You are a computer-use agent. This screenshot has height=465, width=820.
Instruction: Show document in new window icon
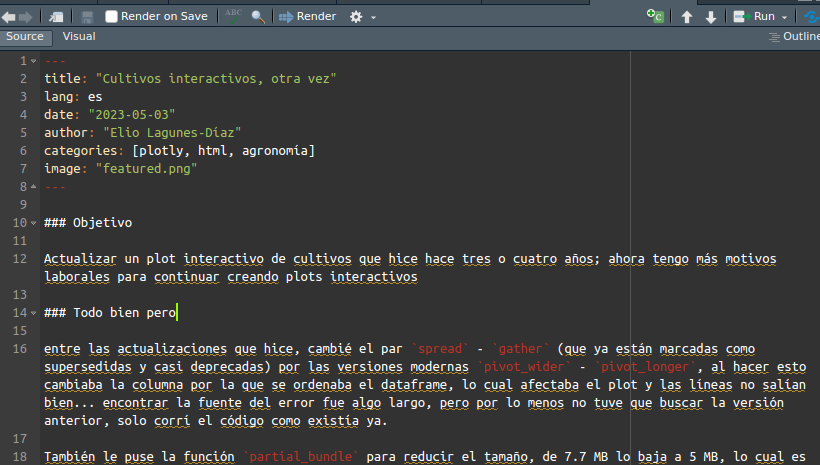(56, 17)
